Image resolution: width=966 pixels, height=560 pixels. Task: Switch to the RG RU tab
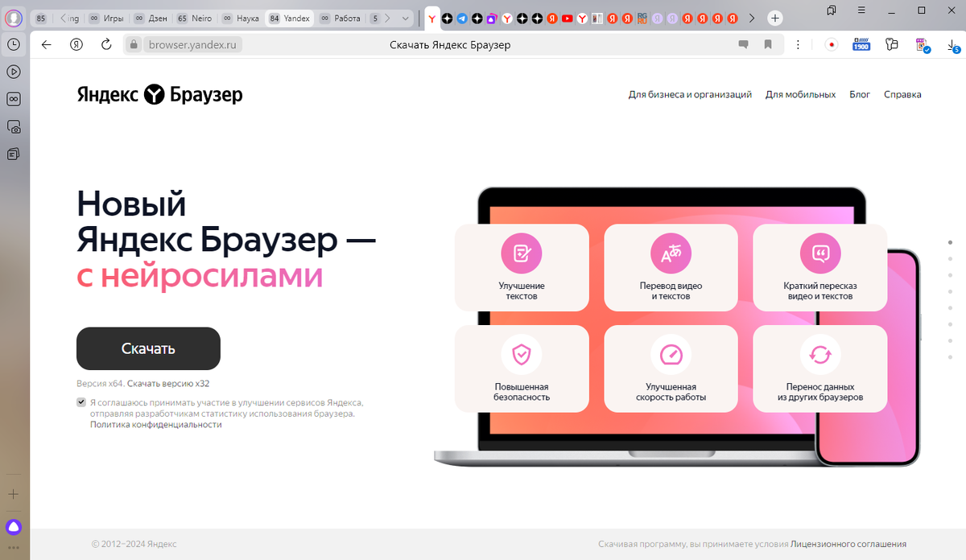[x=642, y=18]
